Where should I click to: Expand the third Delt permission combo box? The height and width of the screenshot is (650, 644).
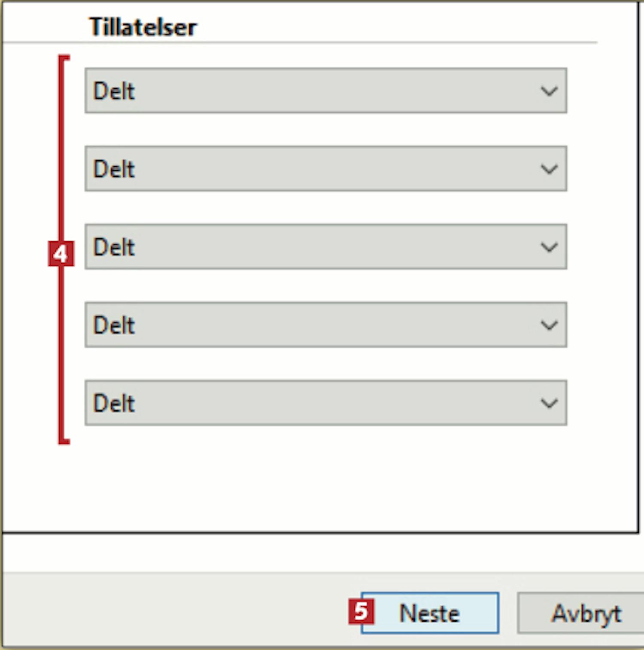[325, 247]
